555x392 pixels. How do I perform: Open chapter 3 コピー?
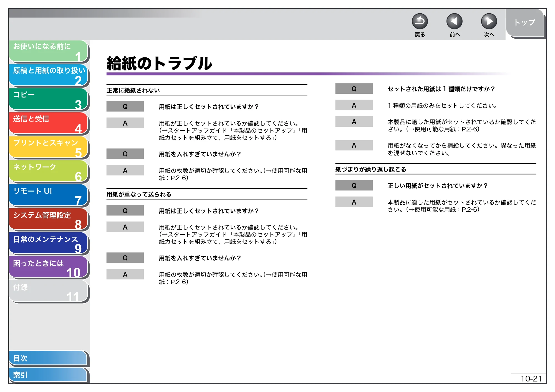[49, 99]
